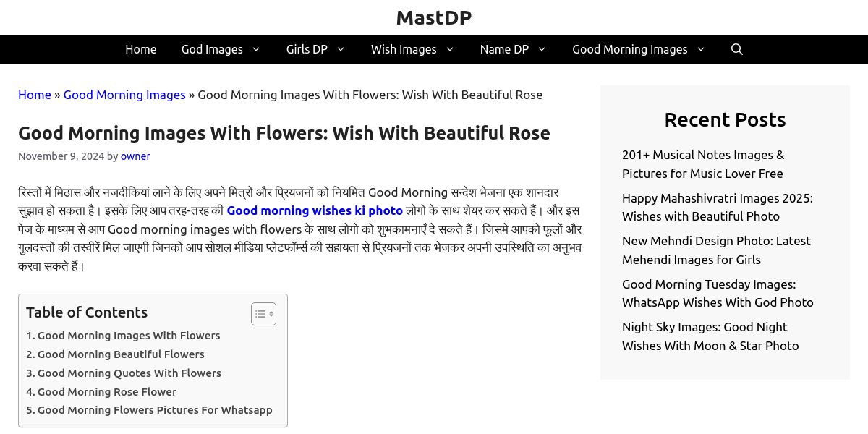Open the Girls DP menu item
This screenshot has height=434, width=868.
307,49
